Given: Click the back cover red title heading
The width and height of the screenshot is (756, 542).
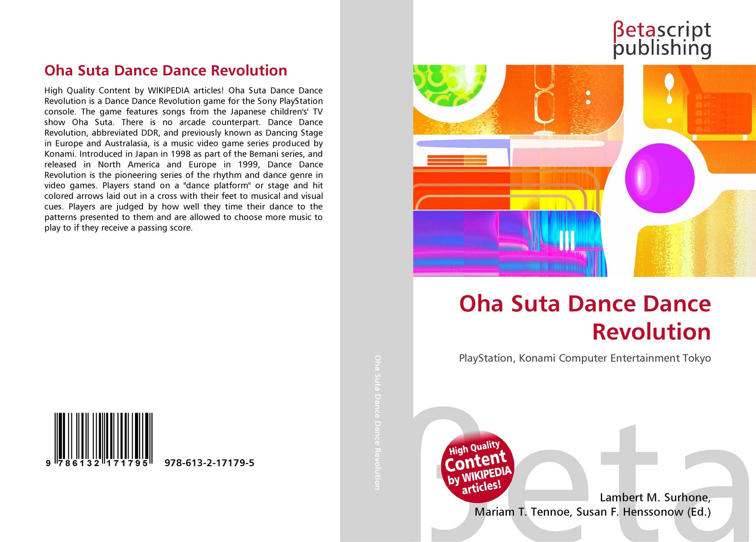Looking at the screenshot, I should 166,71.
